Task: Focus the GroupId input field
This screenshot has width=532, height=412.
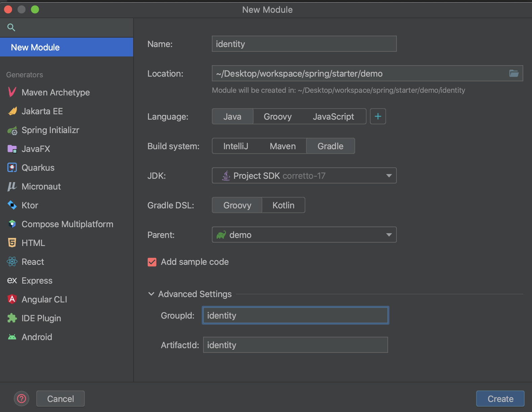Action: (296, 315)
